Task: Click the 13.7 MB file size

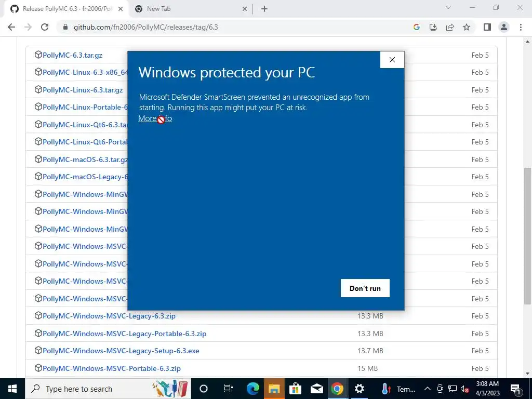Action: coord(370,351)
